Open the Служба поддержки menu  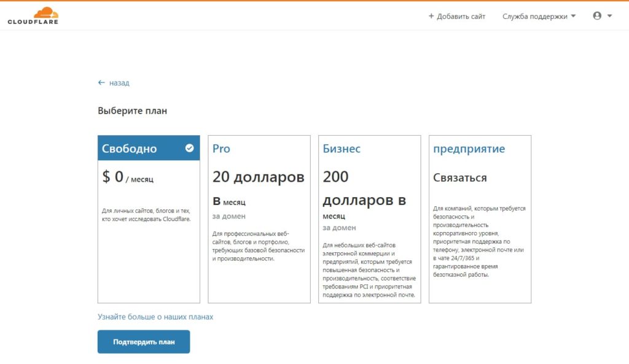click(539, 16)
